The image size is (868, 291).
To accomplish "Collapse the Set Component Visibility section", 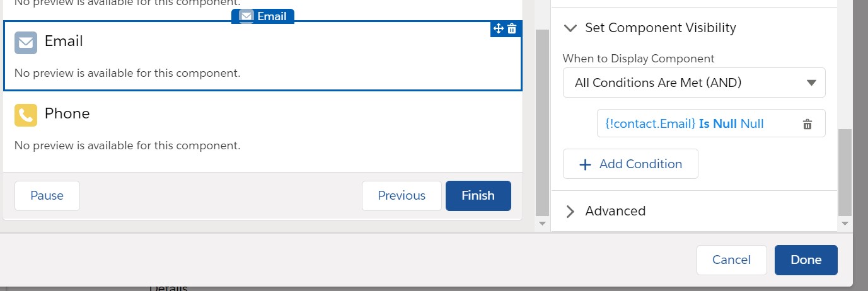I will coord(570,28).
